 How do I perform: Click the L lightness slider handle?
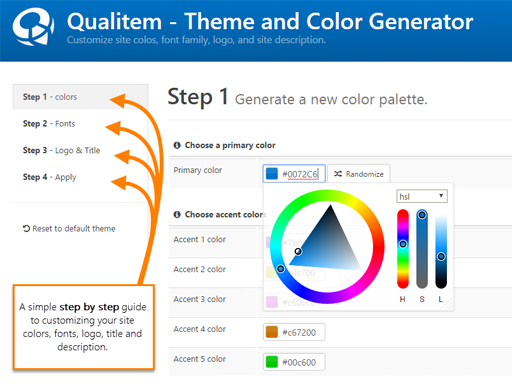point(441,256)
